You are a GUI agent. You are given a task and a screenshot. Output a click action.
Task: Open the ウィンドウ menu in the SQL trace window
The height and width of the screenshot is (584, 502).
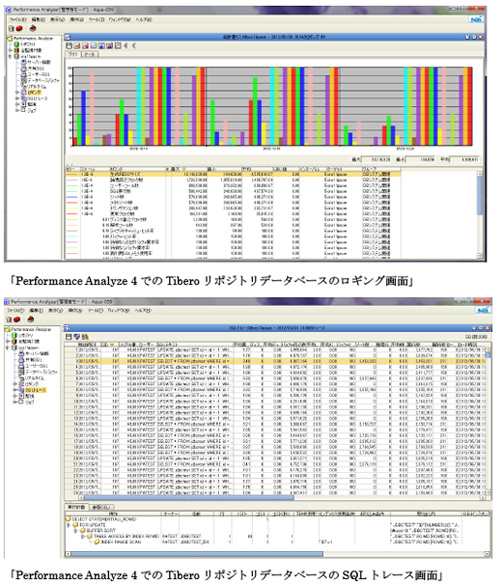[x=119, y=310]
